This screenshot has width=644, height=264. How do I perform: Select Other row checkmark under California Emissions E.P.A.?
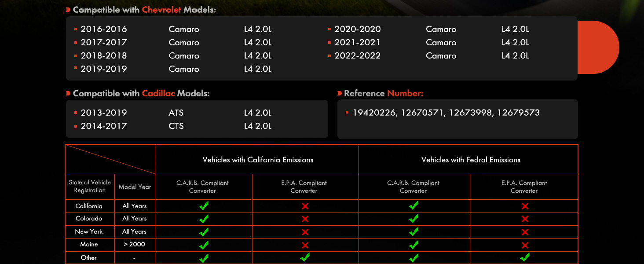[x=305, y=258]
